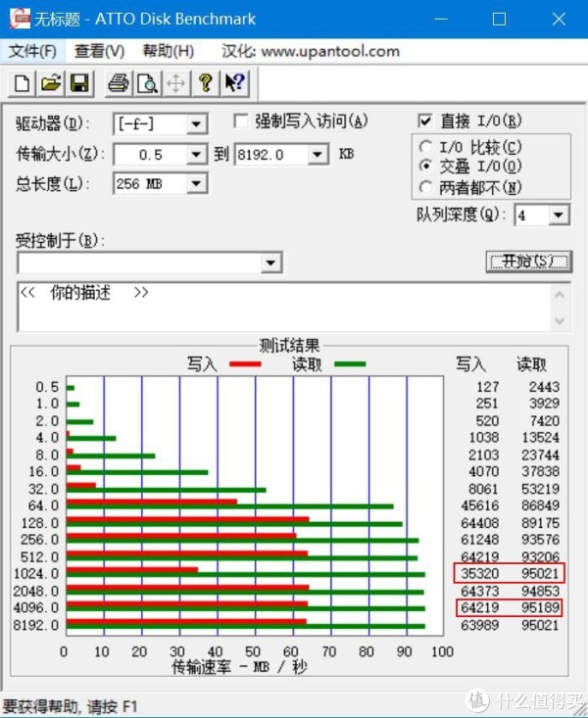Maximize the ATTO Disk Benchmark window
This screenshot has width=588, height=718.
point(499,19)
